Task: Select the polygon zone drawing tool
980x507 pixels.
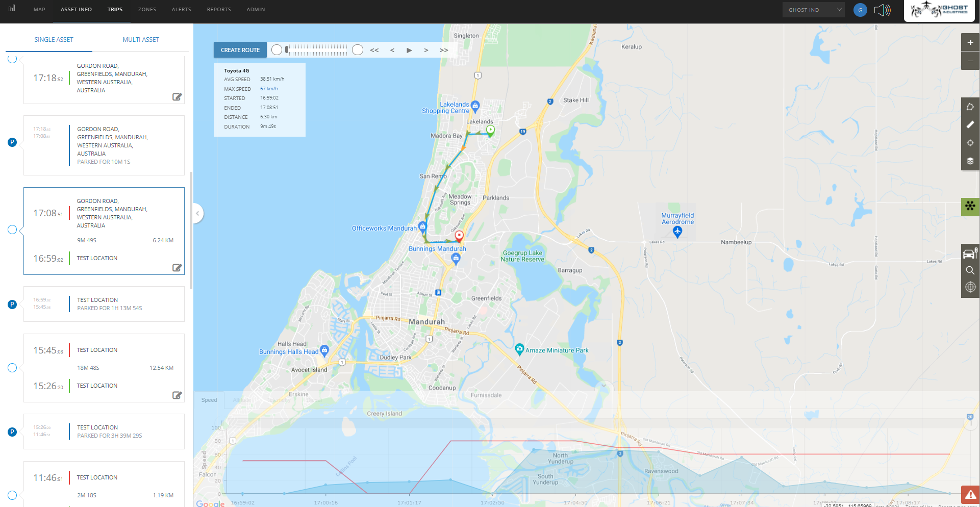Action: (970, 107)
